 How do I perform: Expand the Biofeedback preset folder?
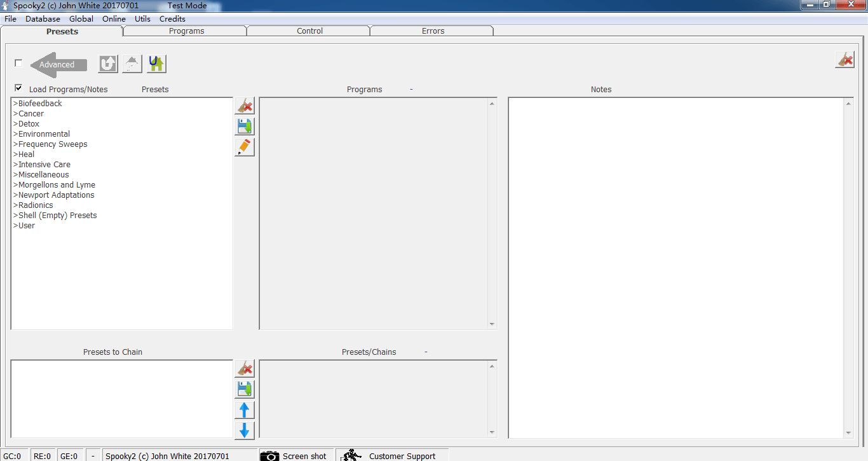point(39,104)
